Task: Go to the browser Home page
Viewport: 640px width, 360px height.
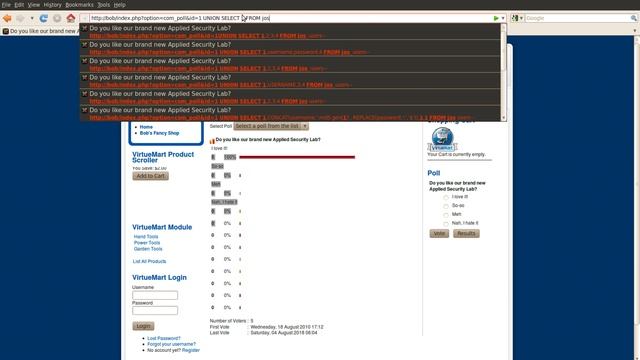Action: (71, 18)
